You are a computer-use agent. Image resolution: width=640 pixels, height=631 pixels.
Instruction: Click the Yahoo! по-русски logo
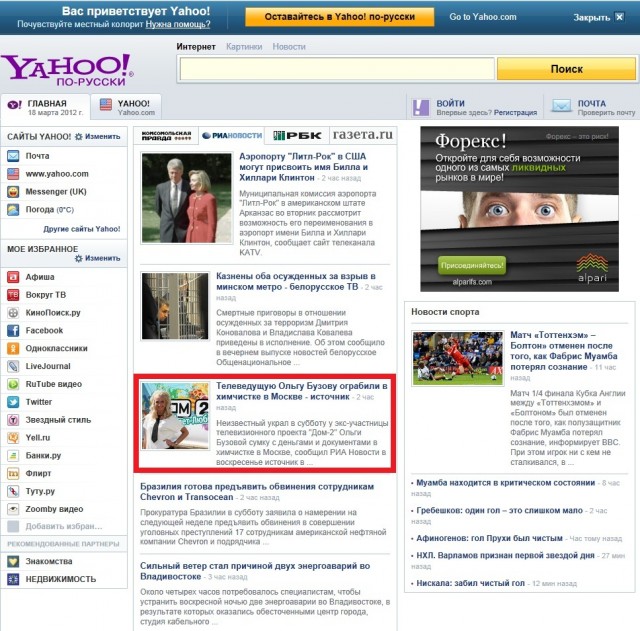pyautogui.click(x=67, y=70)
